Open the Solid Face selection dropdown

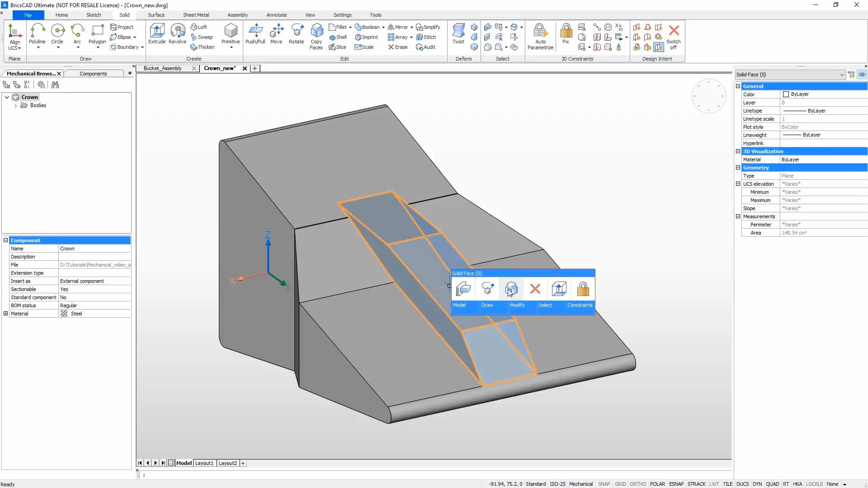coord(841,75)
